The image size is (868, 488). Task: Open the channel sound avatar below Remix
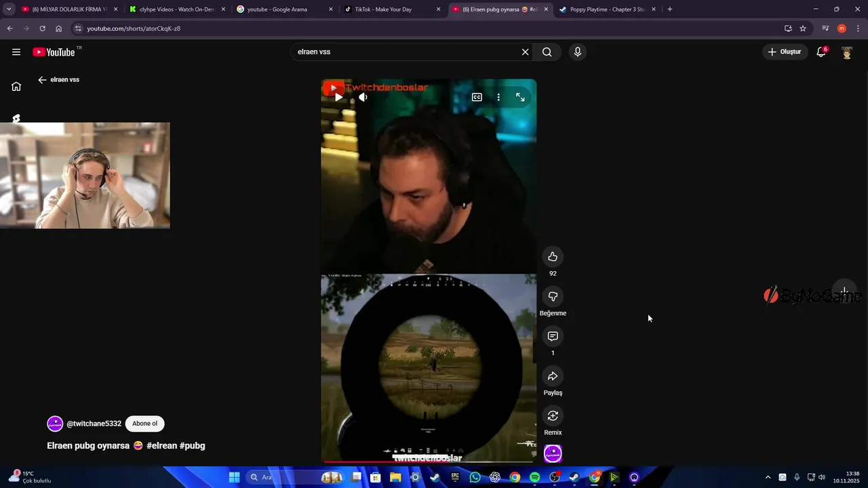pyautogui.click(x=553, y=453)
